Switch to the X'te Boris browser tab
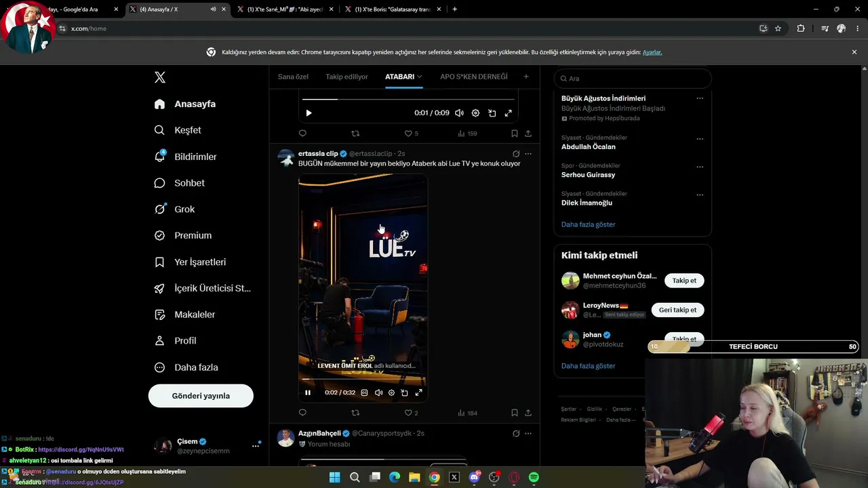This screenshot has height=488, width=868. pos(393,9)
